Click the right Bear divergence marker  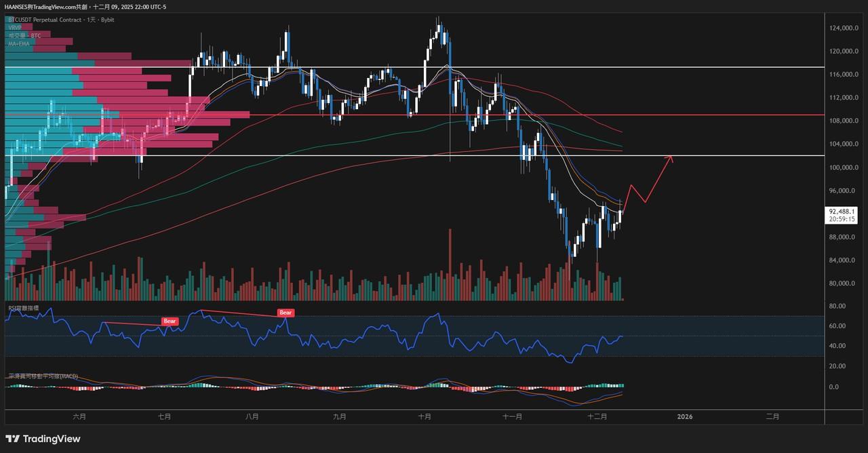click(x=285, y=313)
